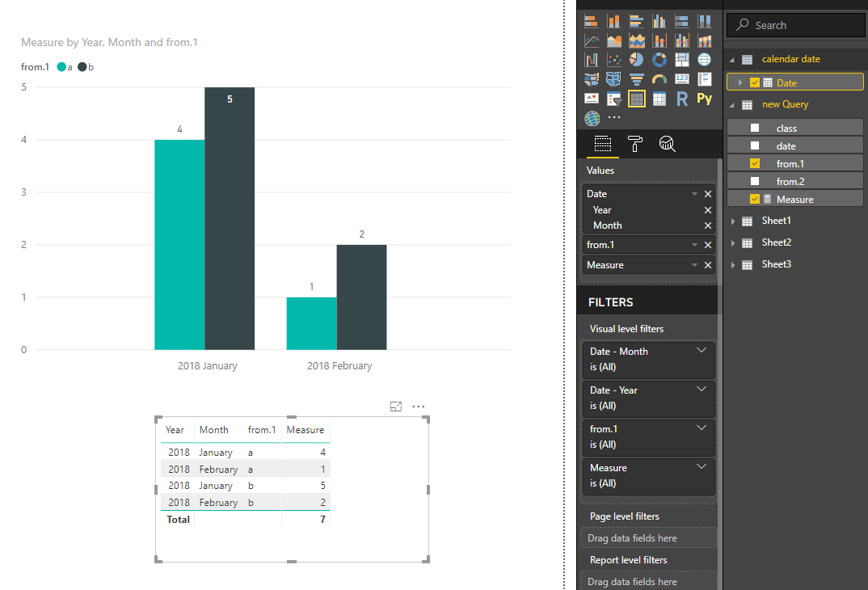Select the Area chart visual
868x590 pixels.
click(614, 41)
